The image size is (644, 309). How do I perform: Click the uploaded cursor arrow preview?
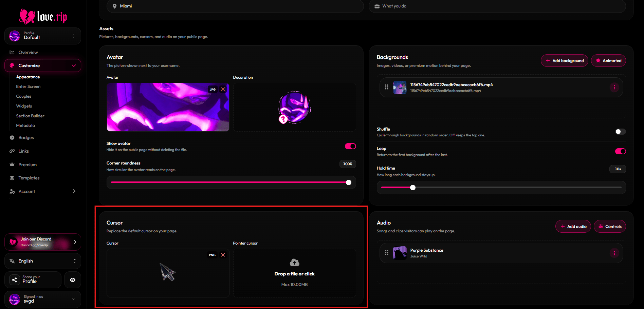click(168, 272)
